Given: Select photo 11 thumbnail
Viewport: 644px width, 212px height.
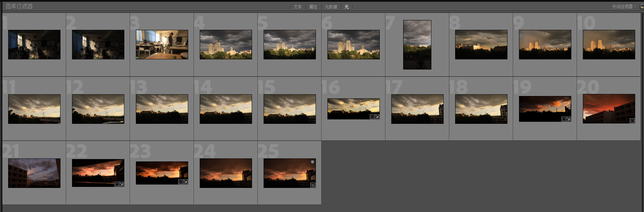Looking at the screenshot, I should coord(34,109).
